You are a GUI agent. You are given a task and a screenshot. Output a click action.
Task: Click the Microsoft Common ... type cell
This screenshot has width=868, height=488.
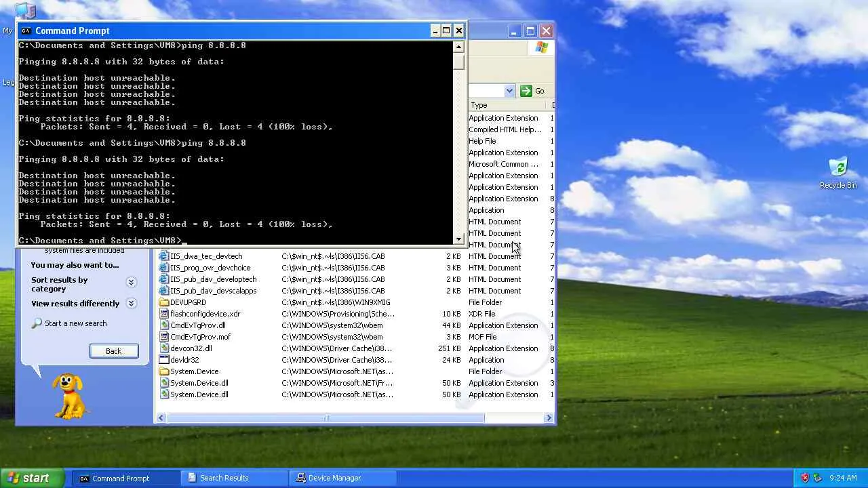504,164
